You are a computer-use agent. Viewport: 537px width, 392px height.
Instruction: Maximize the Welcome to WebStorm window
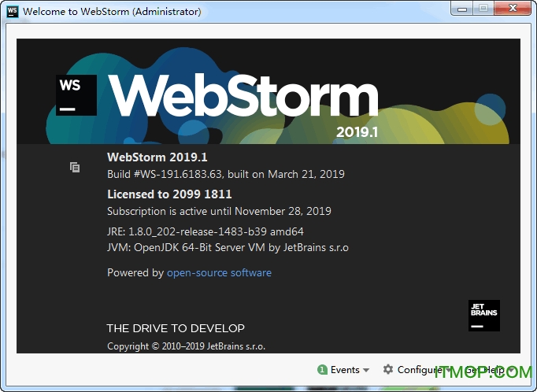483,9
